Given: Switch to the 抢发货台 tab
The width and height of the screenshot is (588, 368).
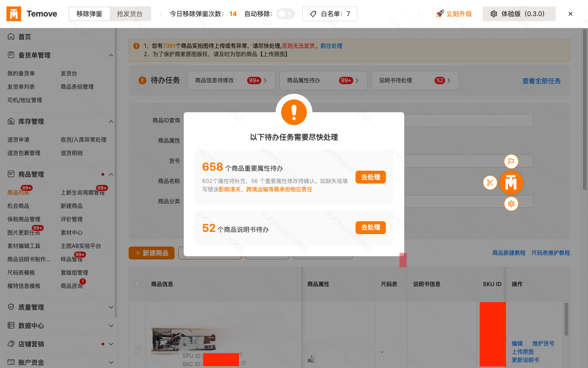Looking at the screenshot, I should [130, 14].
